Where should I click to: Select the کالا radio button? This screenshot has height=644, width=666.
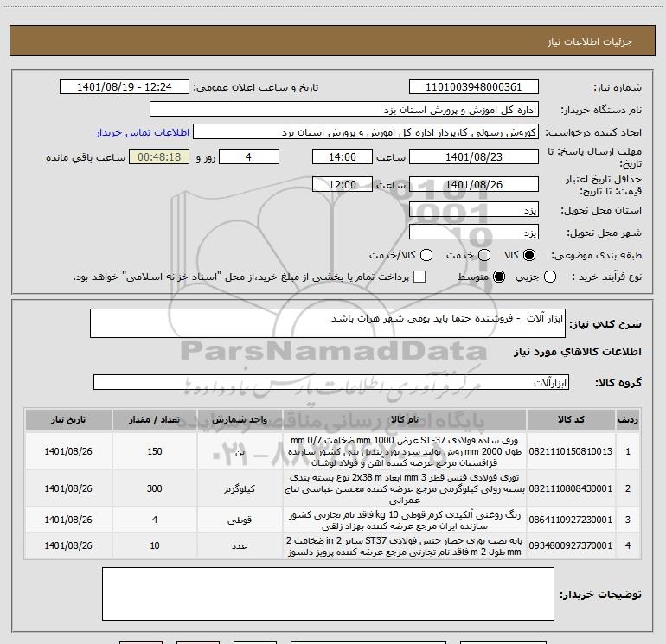(529, 255)
